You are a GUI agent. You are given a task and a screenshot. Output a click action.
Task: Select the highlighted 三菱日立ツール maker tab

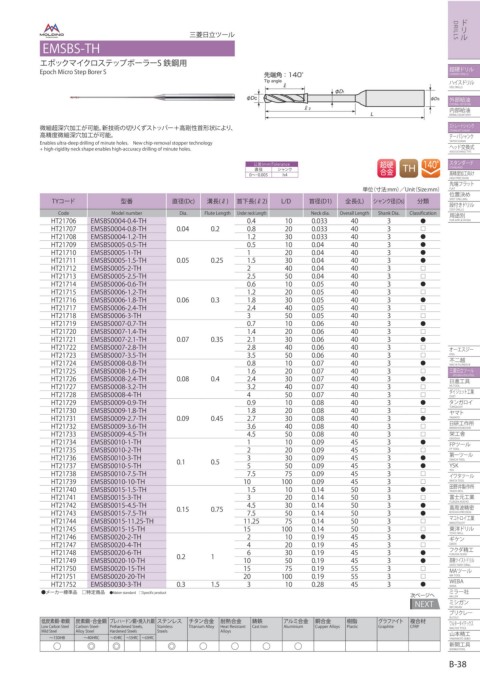tap(463, 372)
